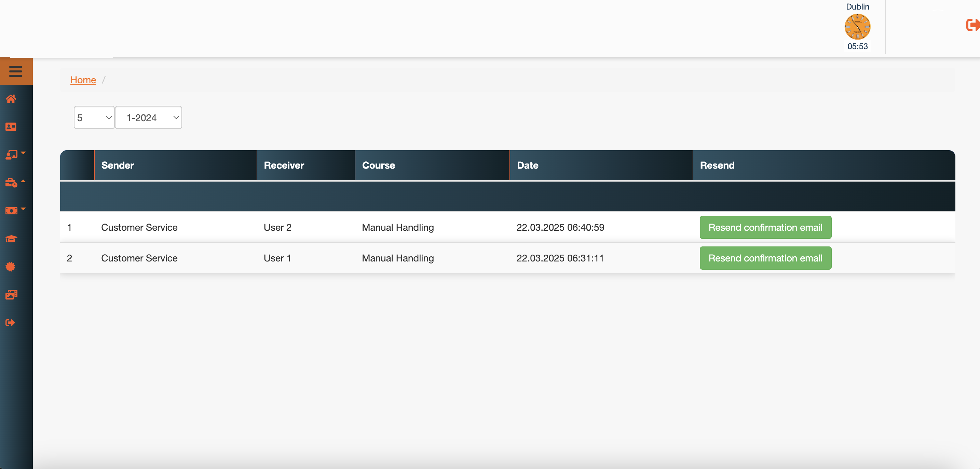Viewport: 980px width, 469px height.
Task: Toggle the sidebar with the hamburger menu
Action: [x=16, y=71]
